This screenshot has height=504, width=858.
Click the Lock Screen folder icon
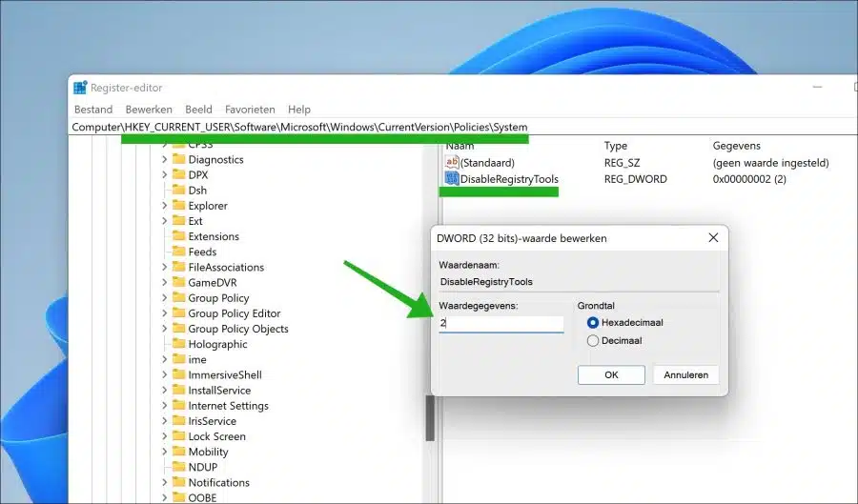(179, 435)
